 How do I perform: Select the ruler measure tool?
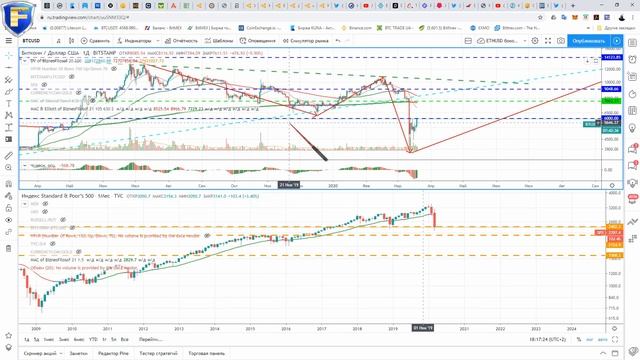(9, 156)
